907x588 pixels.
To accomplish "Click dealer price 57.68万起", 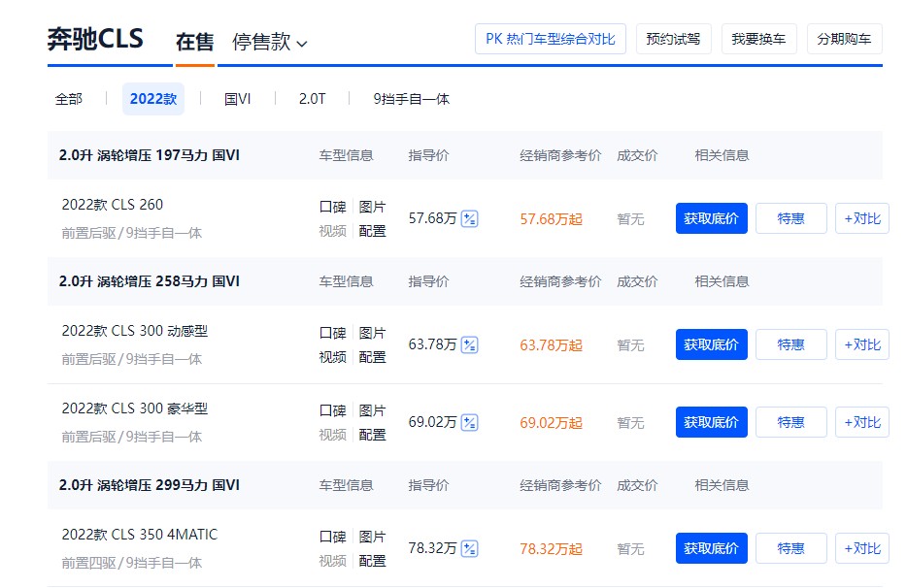I will [x=551, y=219].
